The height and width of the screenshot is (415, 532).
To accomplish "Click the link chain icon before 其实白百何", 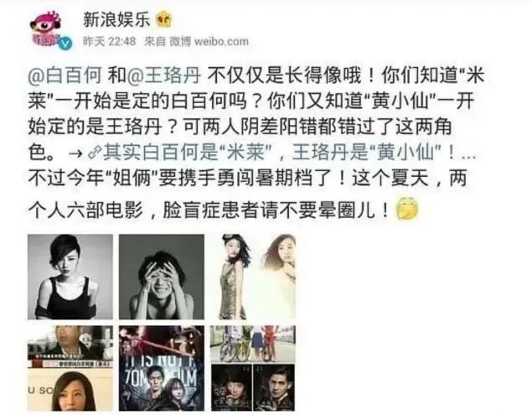I will 93,153.
